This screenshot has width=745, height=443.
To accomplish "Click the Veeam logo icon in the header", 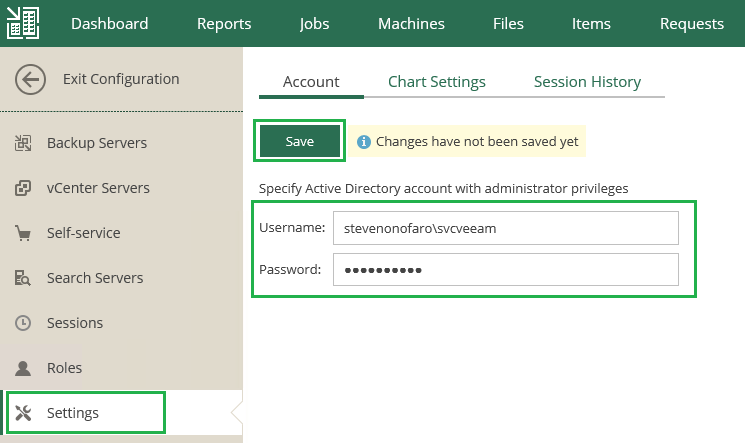I will (23, 23).
